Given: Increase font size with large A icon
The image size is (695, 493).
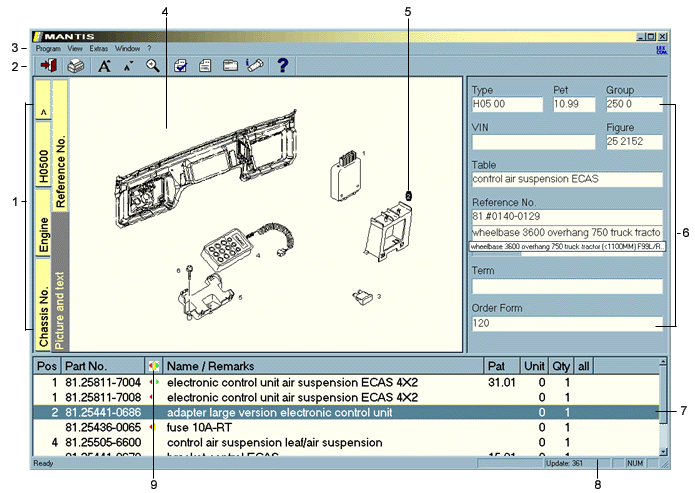Looking at the screenshot, I should 104,66.
